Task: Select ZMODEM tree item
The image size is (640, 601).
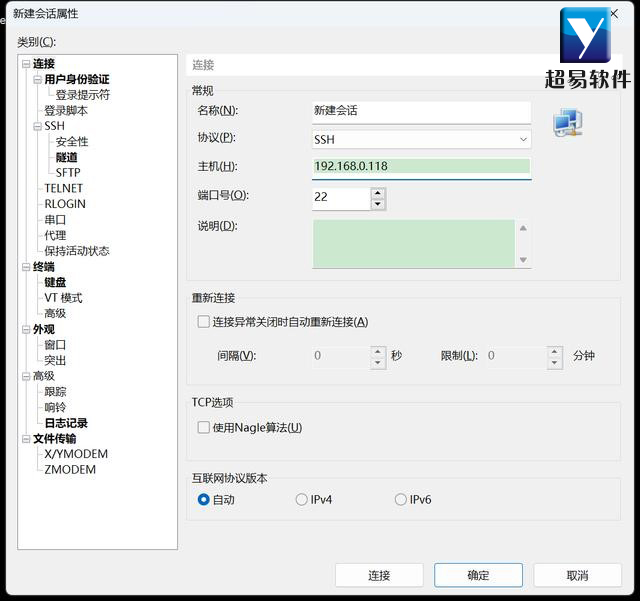Action: 70,470
